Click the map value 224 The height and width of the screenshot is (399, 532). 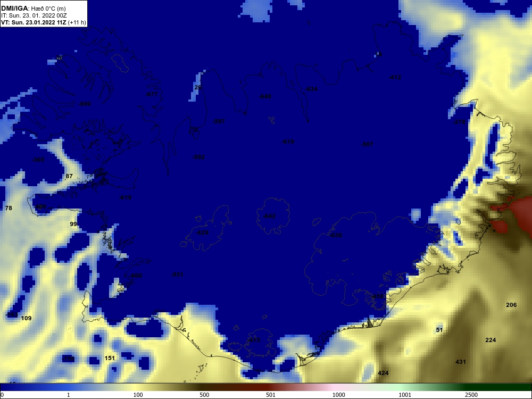(491, 340)
